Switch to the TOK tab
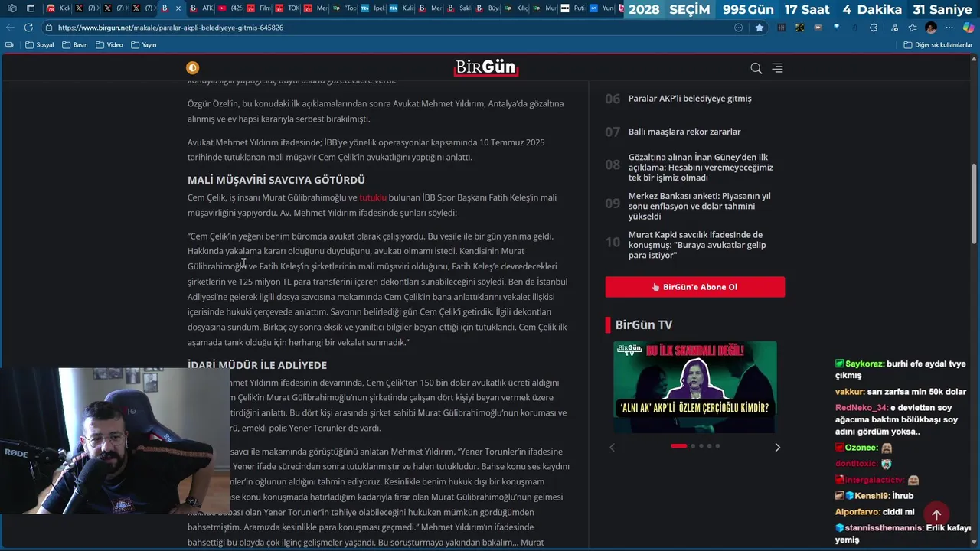The image size is (980, 551). [x=287, y=8]
